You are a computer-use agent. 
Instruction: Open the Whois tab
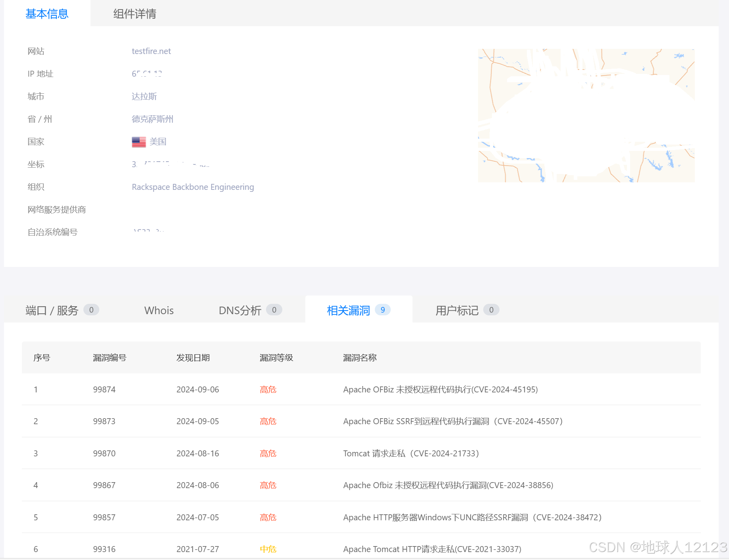[x=159, y=310]
